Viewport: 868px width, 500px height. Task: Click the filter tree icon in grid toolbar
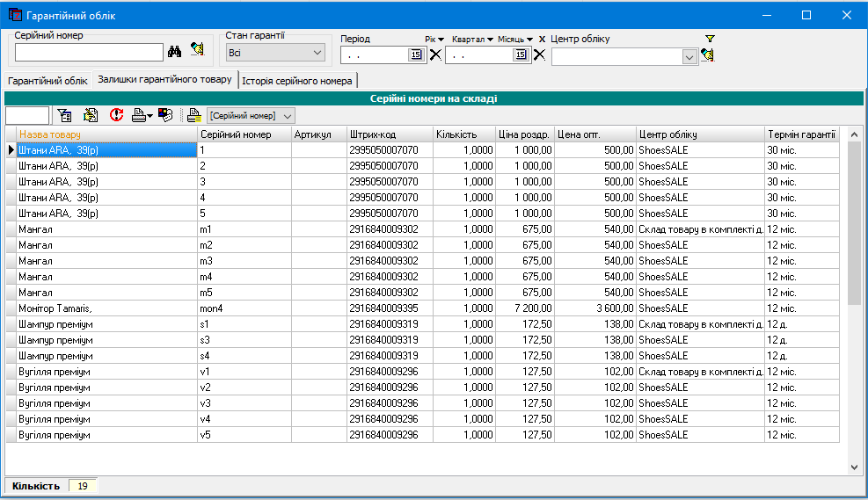pos(64,115)
